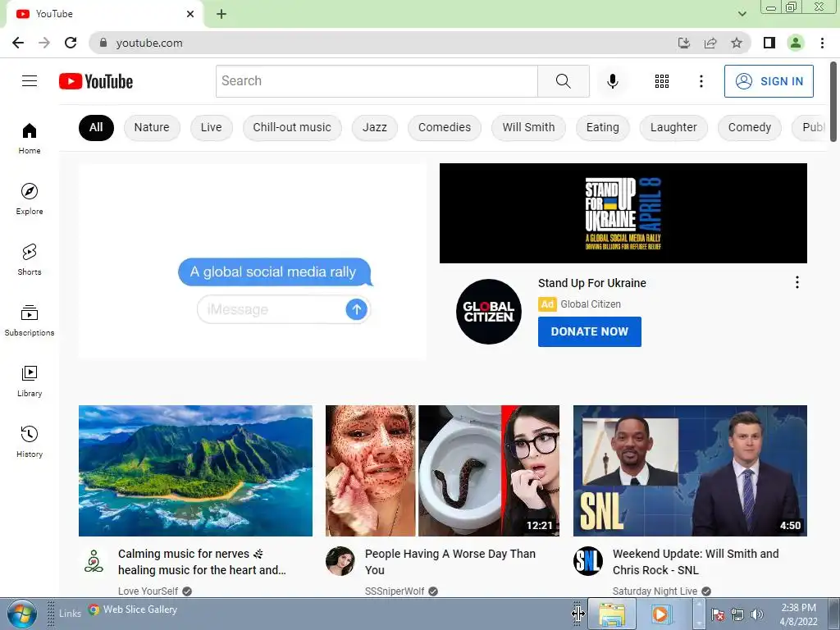Screen dimensions: 840x630
Task: Toggle the browser side panel icon
Action: click(769, 43)
